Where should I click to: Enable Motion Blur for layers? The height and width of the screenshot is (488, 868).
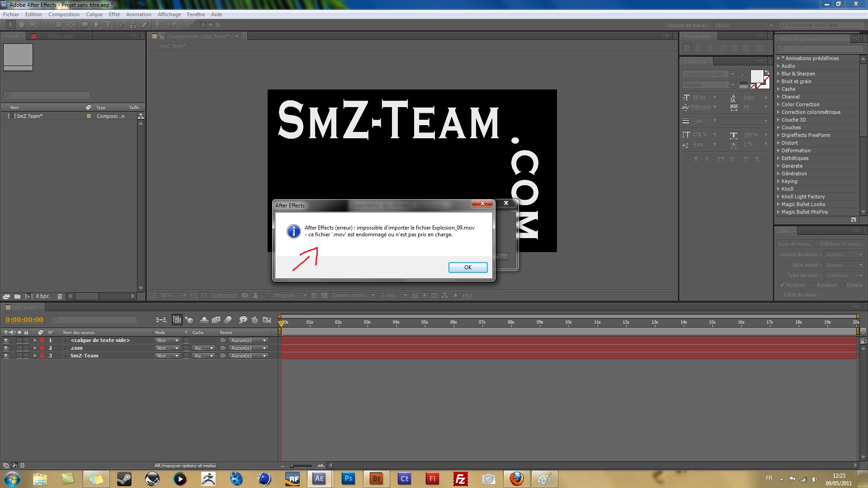point(228,319)
